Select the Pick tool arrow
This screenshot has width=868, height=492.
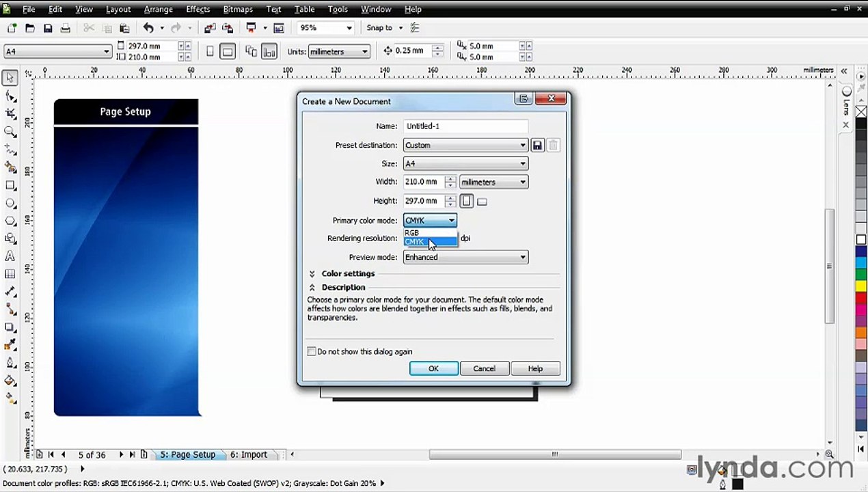tap(10, 79)
